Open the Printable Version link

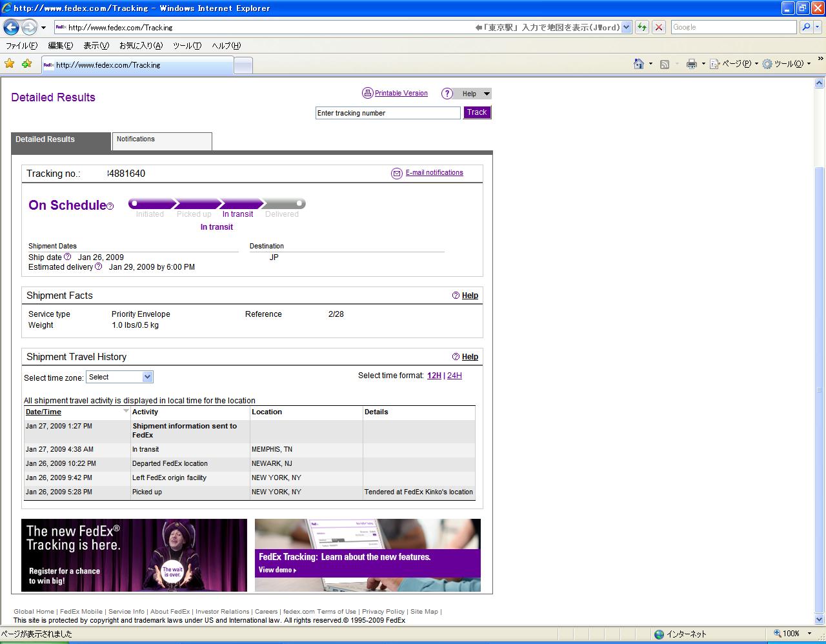[x=401, y=94]
